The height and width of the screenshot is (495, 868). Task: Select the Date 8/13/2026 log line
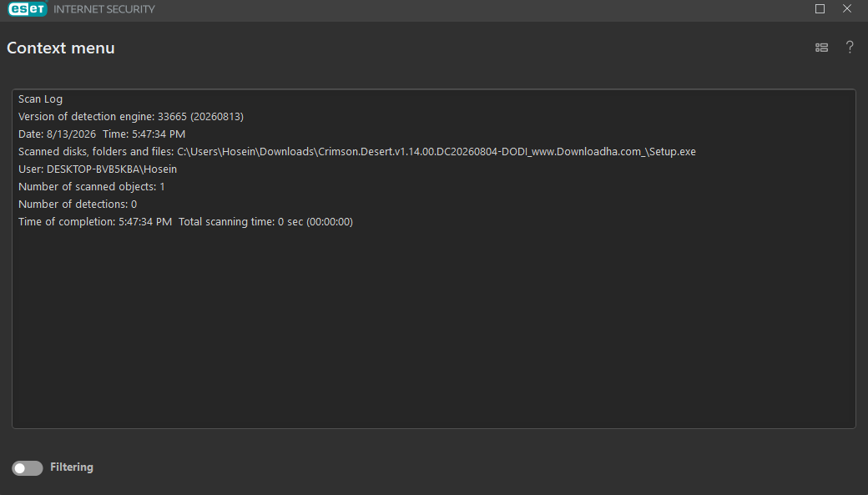pyautogui.click(x=102, y=134)
